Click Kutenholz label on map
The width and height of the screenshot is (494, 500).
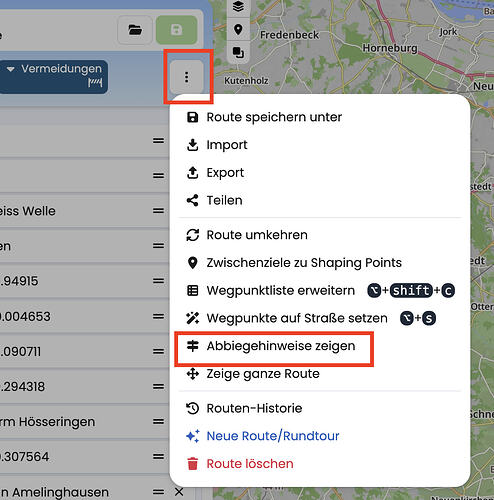point(246,81)
